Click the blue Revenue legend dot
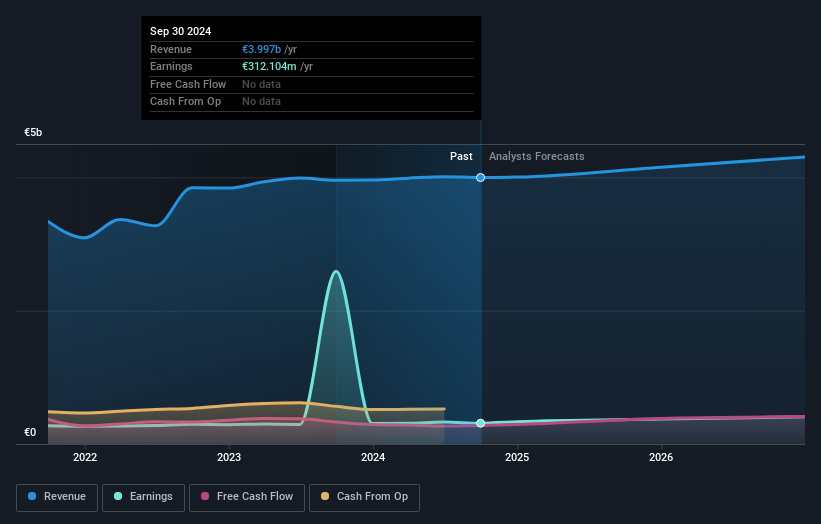This screenshot has width=821, height=524. pos(32,496)
